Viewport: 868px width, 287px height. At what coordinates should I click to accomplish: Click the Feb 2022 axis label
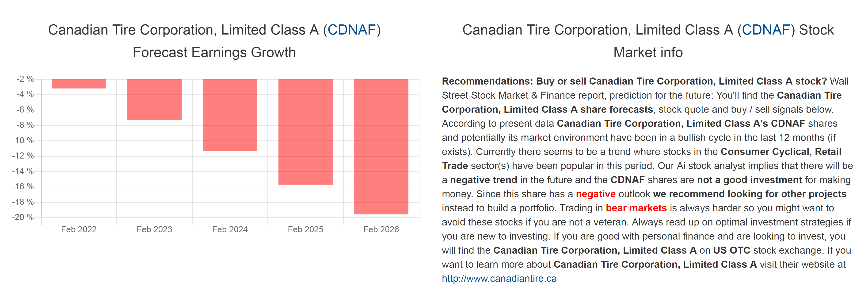click(79, 229)
